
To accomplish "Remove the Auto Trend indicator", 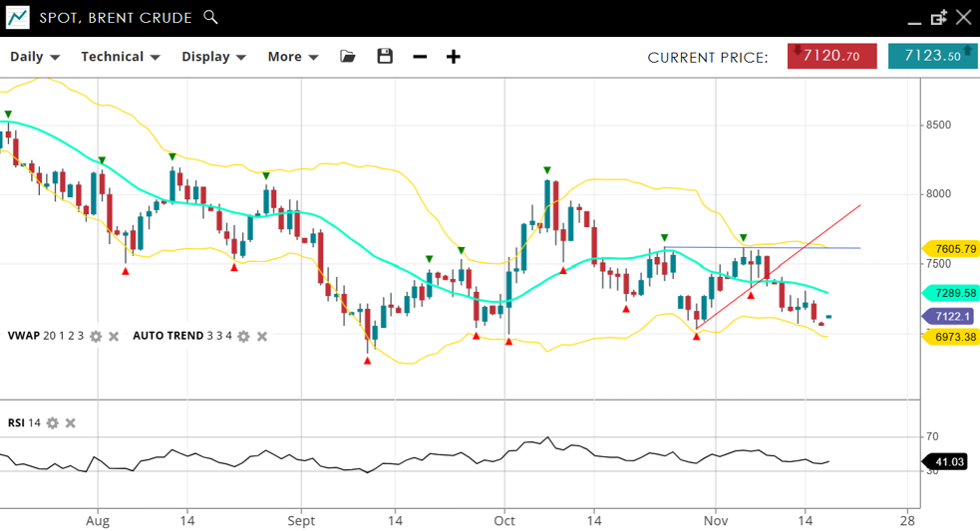I will pos(262,337).
